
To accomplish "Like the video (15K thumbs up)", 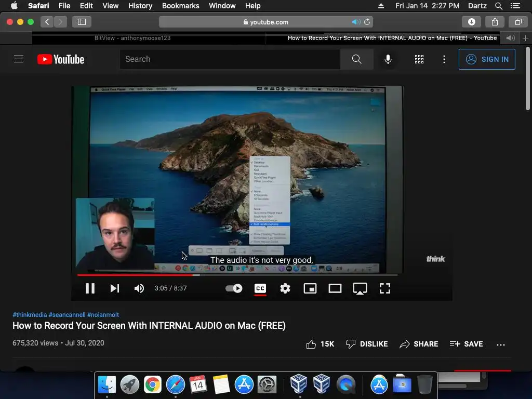I will [x=320, y=344].
